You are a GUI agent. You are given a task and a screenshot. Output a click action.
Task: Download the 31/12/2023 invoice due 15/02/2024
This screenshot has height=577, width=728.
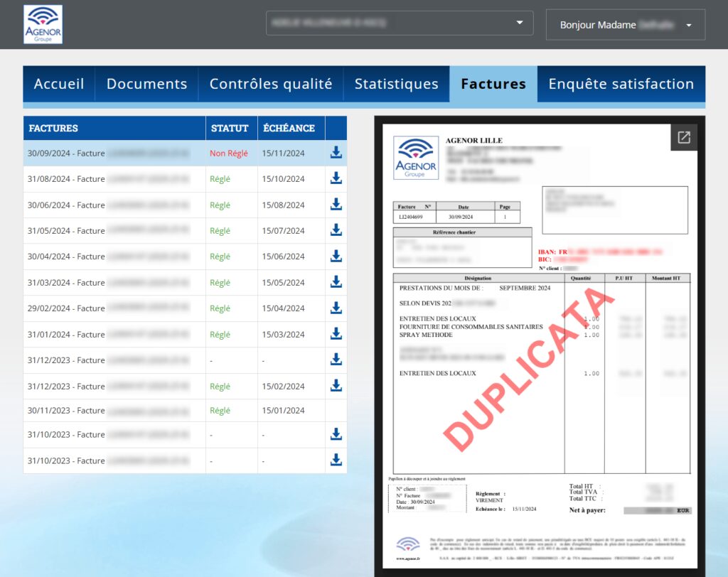coord(336,386)
